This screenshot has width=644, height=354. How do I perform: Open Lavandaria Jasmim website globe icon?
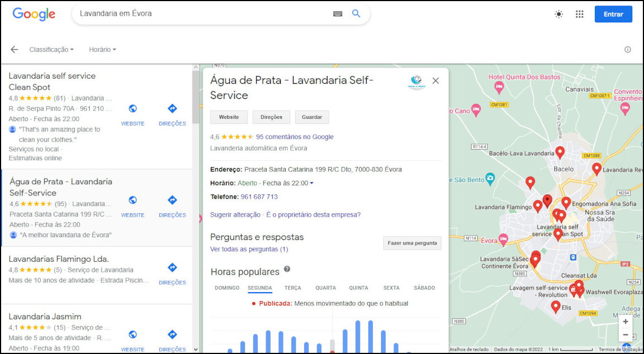pyautogui.click(x=133, y=334)
